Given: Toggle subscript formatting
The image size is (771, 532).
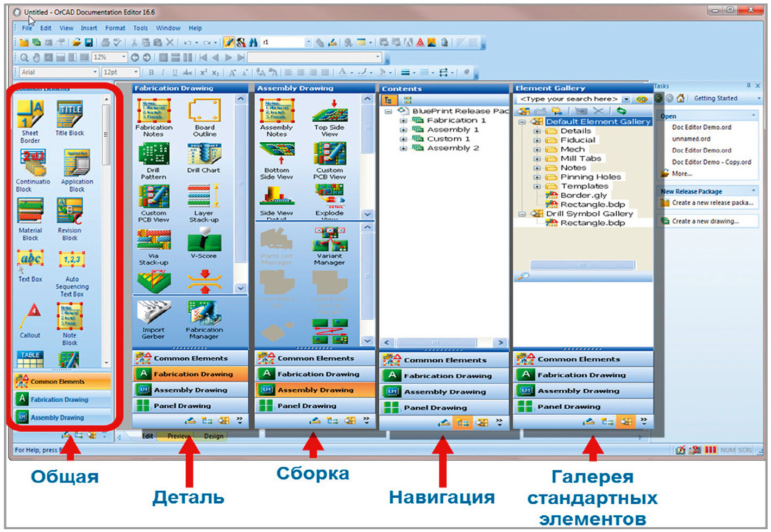Looking at the screenshot, I should pyautogui.click(x=216, y=72).
